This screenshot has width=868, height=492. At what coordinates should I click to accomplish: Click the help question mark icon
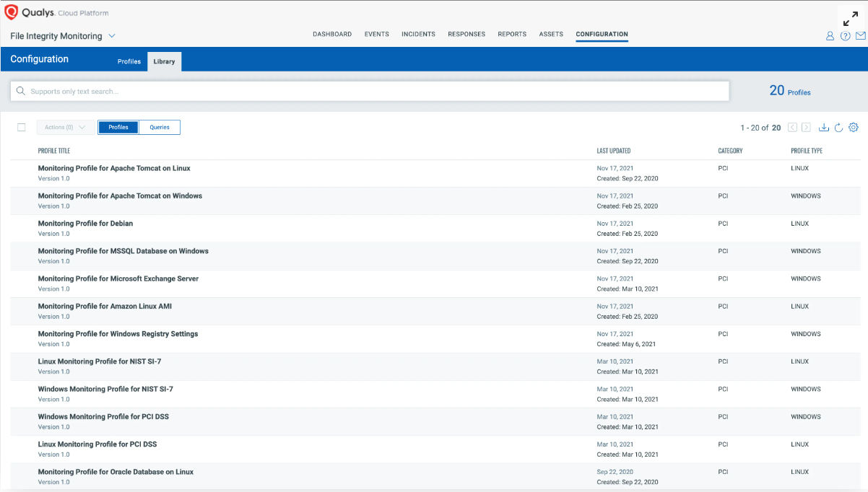[845, 35]
